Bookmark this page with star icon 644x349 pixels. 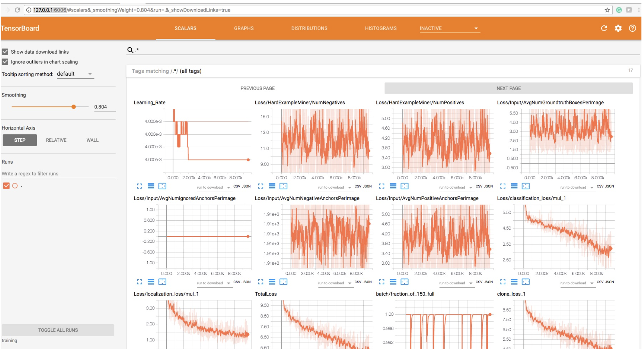(607, 10)
